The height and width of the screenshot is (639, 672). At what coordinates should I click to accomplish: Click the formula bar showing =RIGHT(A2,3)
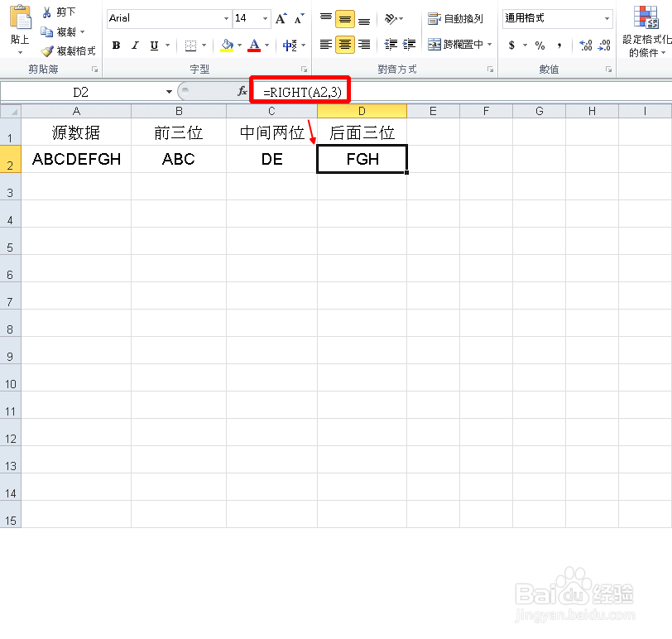coord(300,91)
